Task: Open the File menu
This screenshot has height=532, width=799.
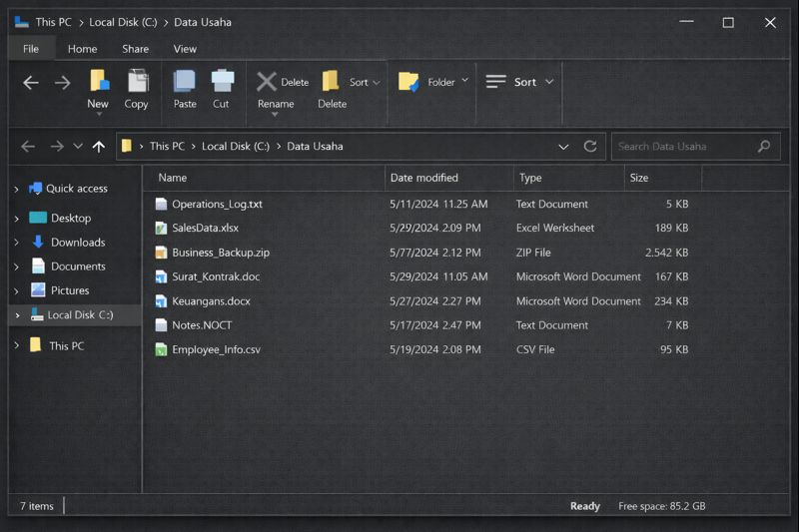Action: pyautogui.click(x=31, y=49)
